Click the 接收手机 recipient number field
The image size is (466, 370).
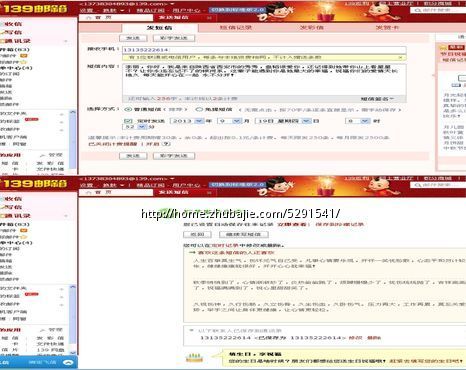[264, 50]
